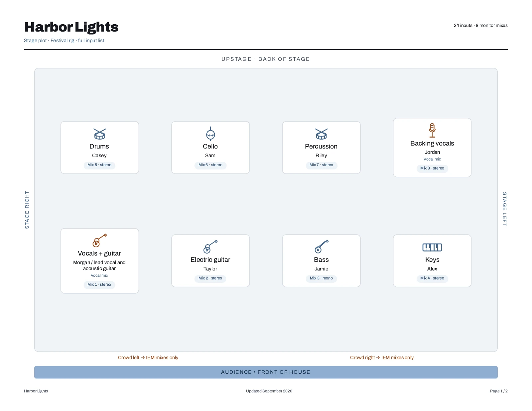Click 'Updated September 2026' footer text

click(x=269, y=391)
